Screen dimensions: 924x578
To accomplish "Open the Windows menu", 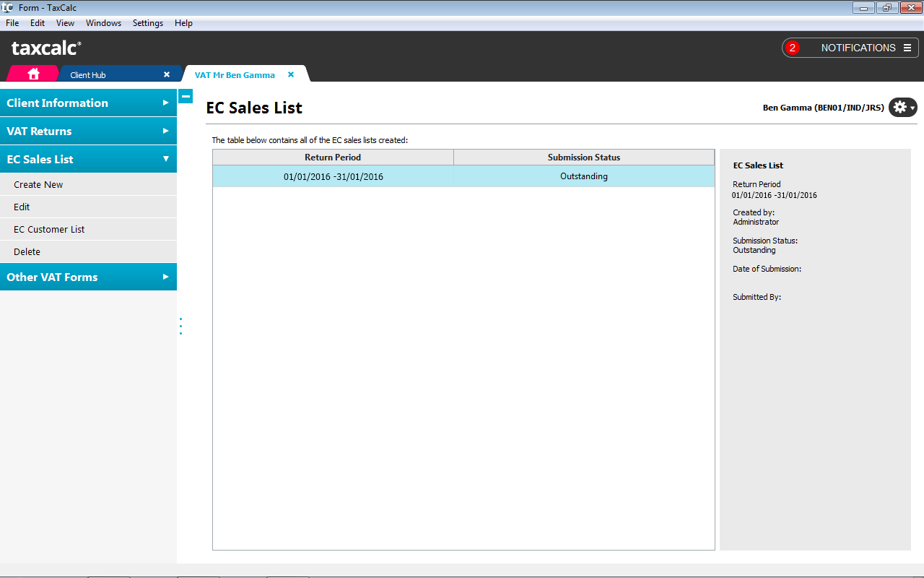I will coord(103,23).
